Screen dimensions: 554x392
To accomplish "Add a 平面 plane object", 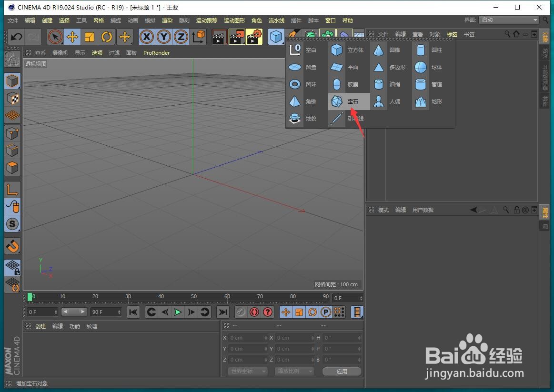I will 348,67.
